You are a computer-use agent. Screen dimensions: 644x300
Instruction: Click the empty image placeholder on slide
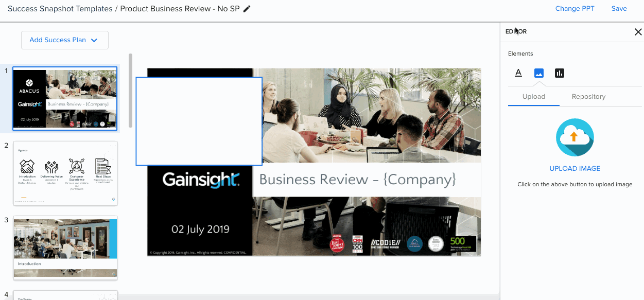pos(199,121)
